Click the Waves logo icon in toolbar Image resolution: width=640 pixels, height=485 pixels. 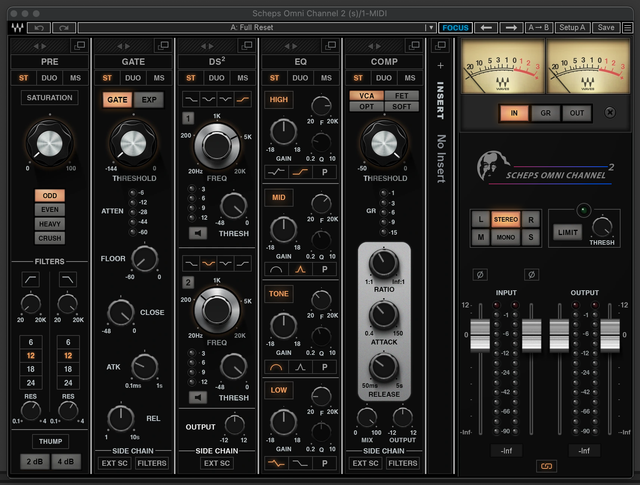click(17, 27)
